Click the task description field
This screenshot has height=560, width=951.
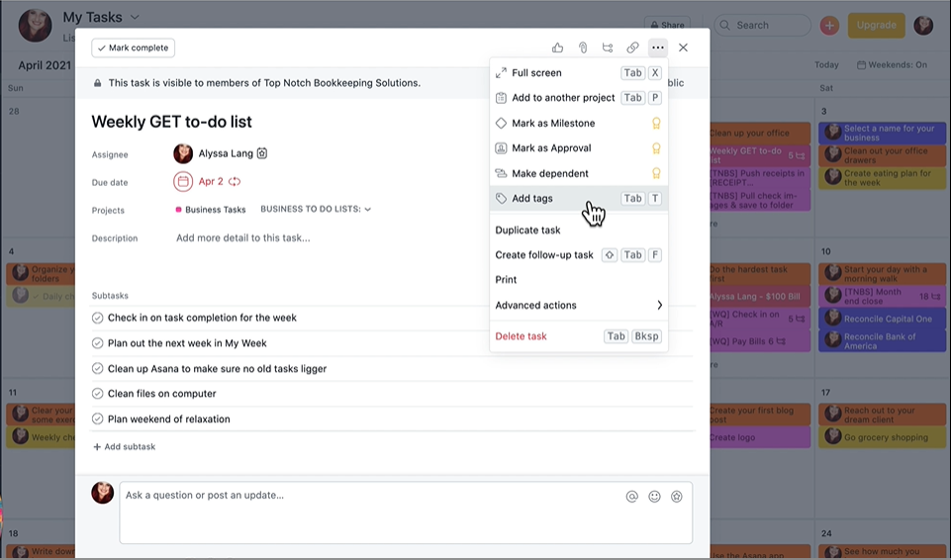[243, 238]
